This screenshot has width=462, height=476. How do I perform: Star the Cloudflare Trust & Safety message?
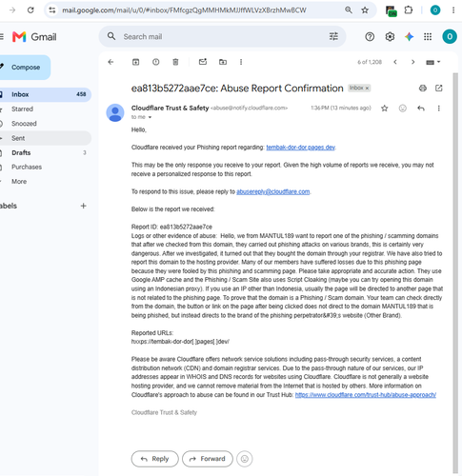(385, 109)
